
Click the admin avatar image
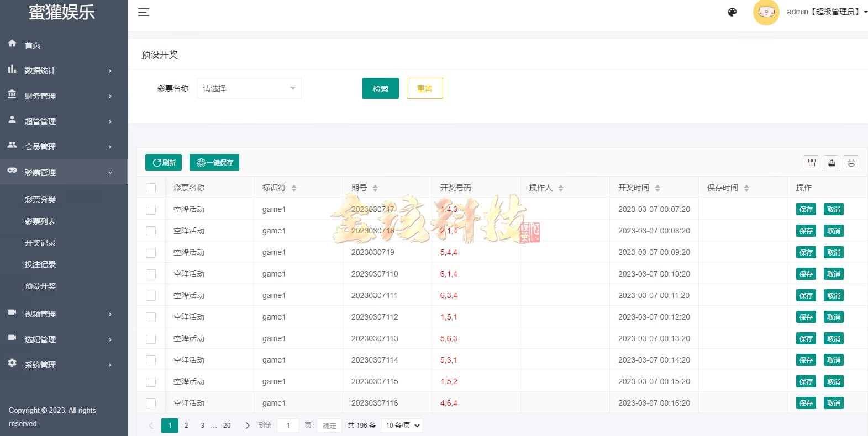coord(766,12)
